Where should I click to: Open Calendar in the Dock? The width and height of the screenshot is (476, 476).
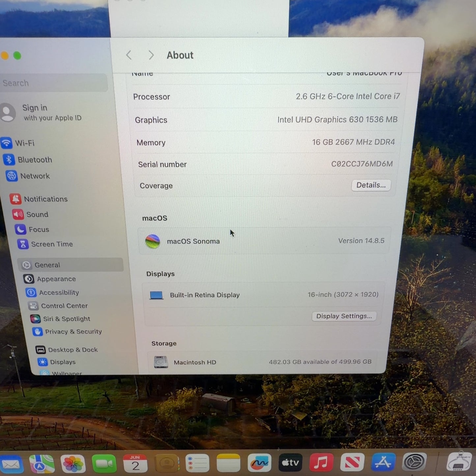tap(135, 463)
